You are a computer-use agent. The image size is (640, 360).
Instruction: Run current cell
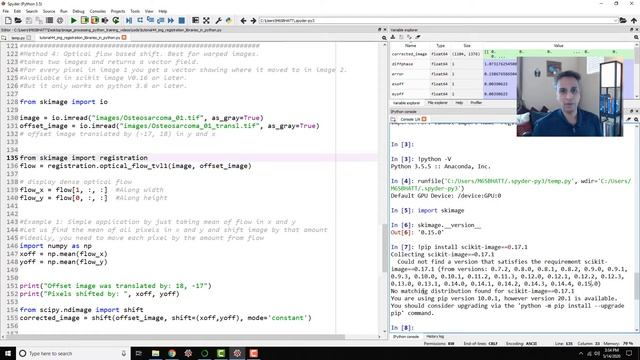pos(84,20)
